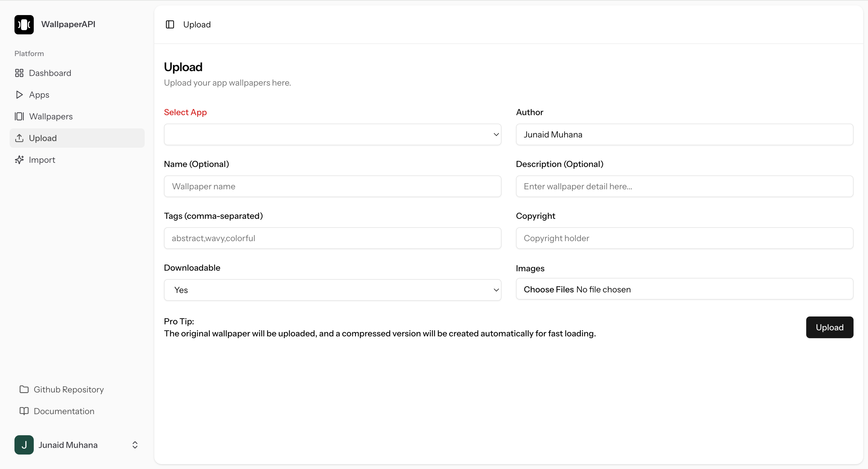Open Wallpapers from the sidebar menu
Screen dimensions: 868x469
point(51,117)
